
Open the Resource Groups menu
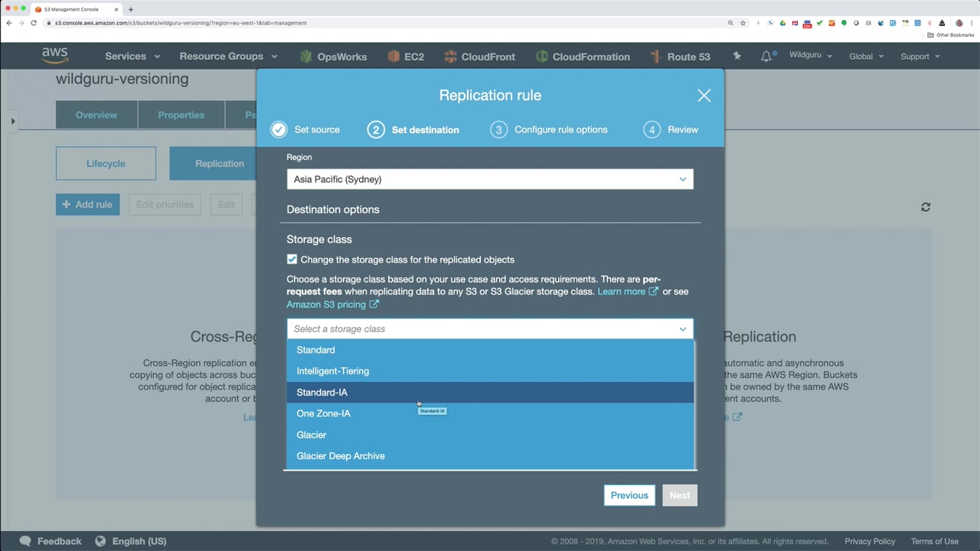[228, 56]
